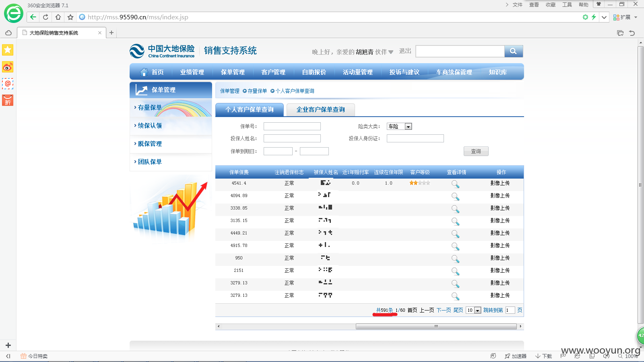View details for the 4541.4 policy row
The height and width of the screenshot is (362, 644).
point(455,184)
